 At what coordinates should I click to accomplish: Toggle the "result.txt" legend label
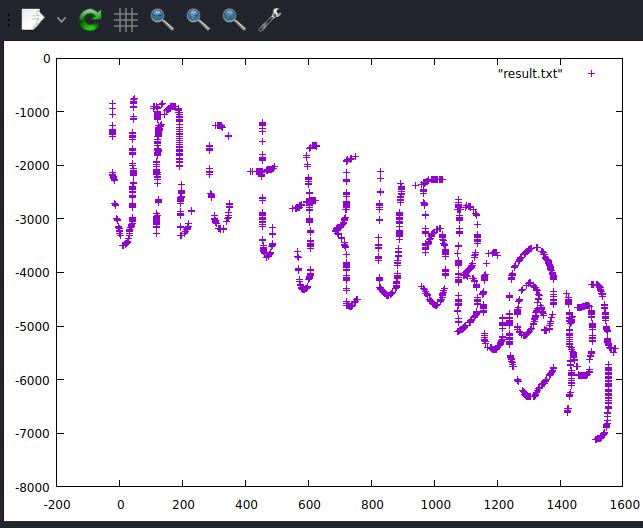(530, 74)
